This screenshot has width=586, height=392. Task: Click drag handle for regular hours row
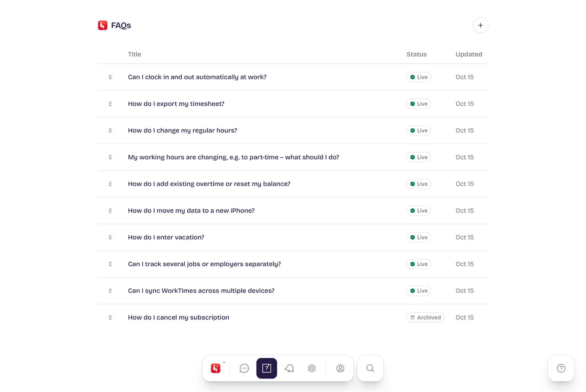[110, 130]
